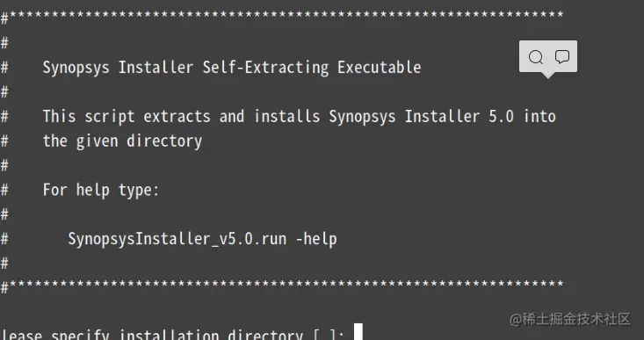Image resolution: width=644 pixels, height=340 pixels.
Task: Click the terminal cursor block after directory prompt
Action: point(358,332)
